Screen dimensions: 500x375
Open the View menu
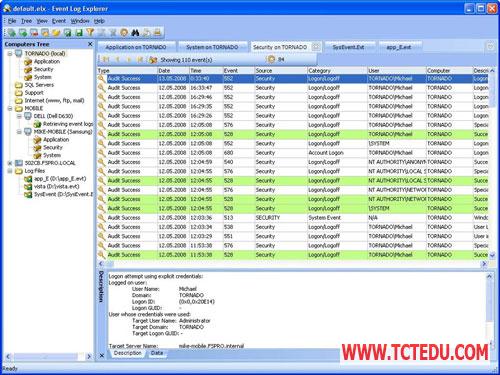[x=42, y=21]
